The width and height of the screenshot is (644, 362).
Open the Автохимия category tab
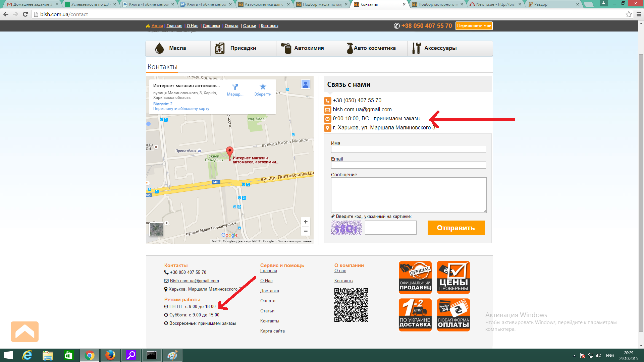pos(309,48)
